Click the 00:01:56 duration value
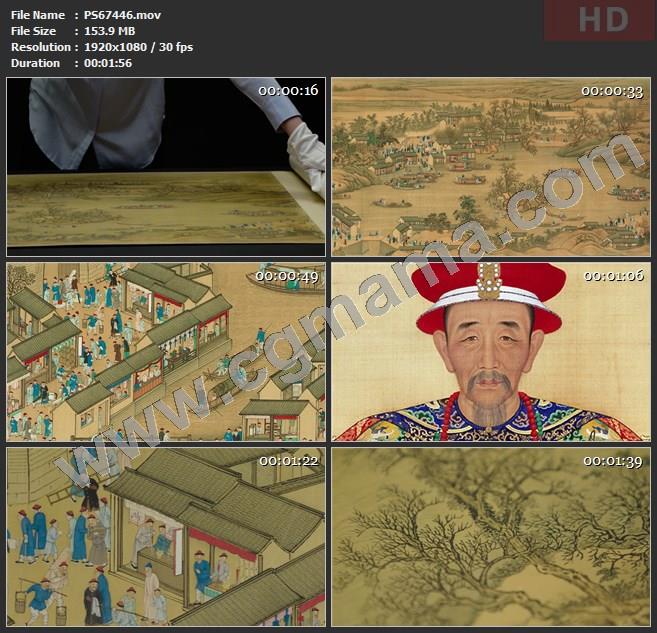This screenshot has width=657, height=633. tap(109, 63)
